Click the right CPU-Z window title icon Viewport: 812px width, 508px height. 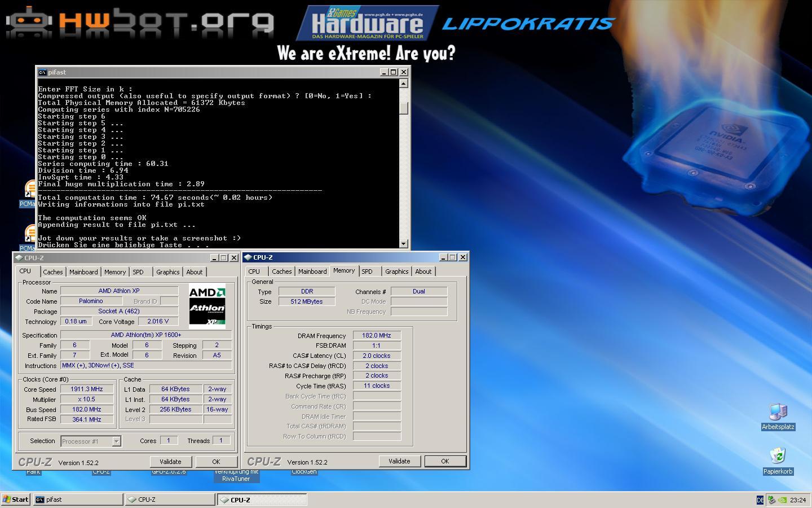tap(248, 257)
